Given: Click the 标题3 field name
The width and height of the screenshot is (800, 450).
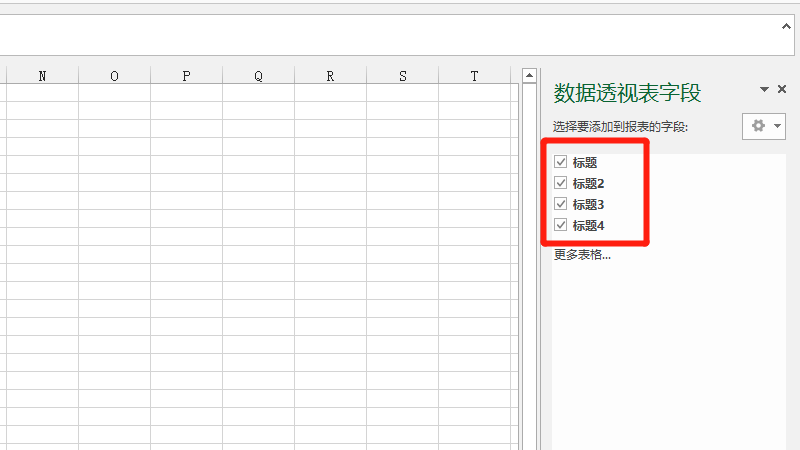Looking at the screenshot, I should 588,204.
